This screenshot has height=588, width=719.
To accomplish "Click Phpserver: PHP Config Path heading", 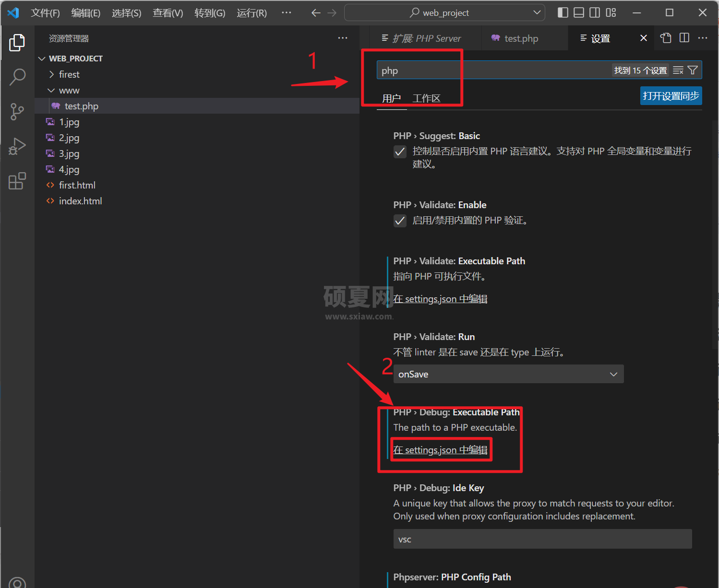I will pyautogui.click(x=452, y=577).
